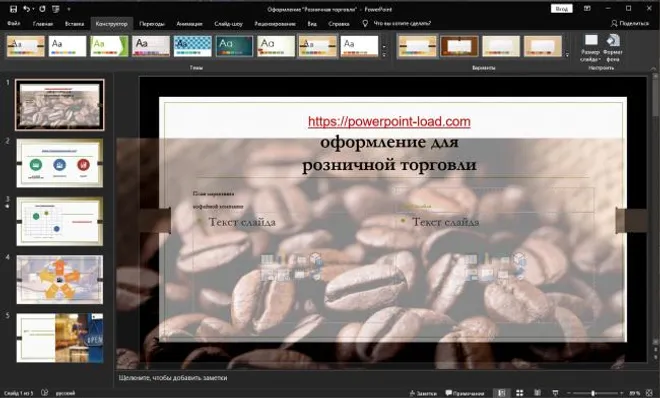Image resolution: width=660 pixels, height=398 pixels.
Task: Open Формат фона background format pane
Action: (613, 48)
